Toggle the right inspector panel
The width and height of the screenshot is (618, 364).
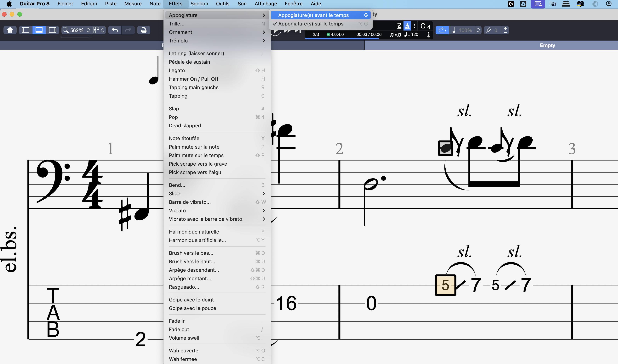52,30
